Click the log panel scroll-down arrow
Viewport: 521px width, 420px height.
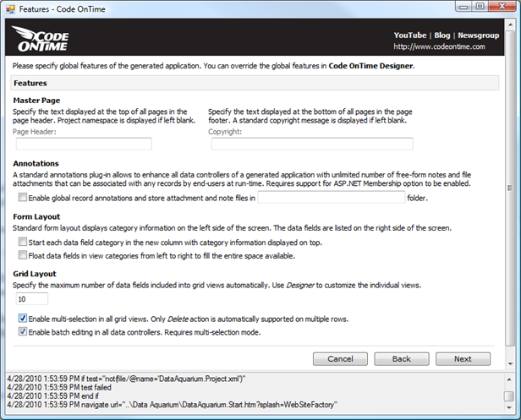[509, 407]
